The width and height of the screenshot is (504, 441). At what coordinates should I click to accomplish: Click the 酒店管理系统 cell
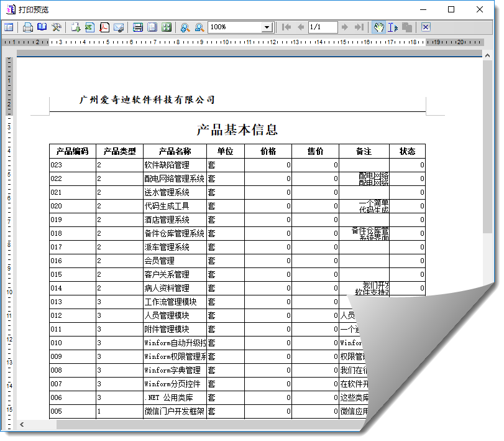coord(175,220)
